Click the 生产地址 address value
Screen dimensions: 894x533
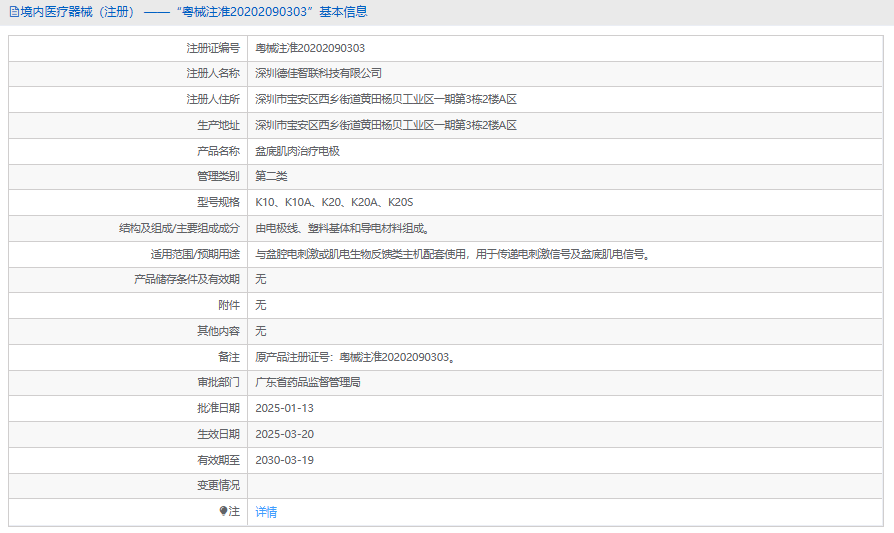point(386,125)
